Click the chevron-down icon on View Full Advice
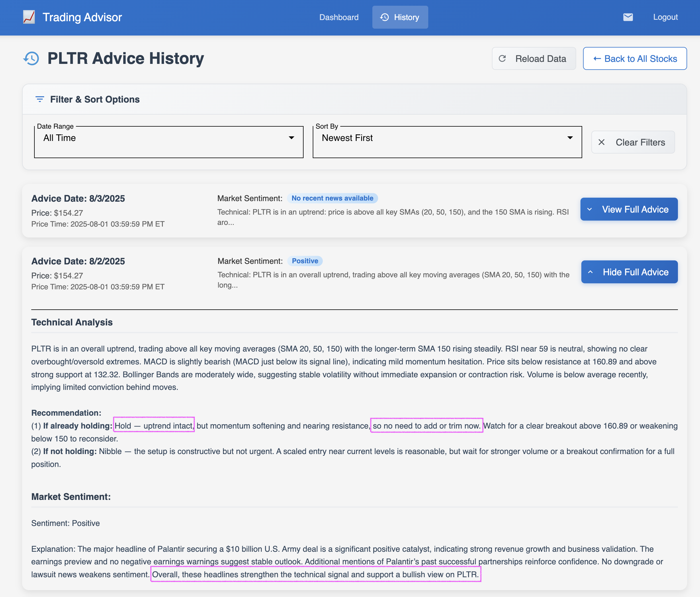Image resolution: width=700 pixels, height=597 pixels. pos(590,209)
